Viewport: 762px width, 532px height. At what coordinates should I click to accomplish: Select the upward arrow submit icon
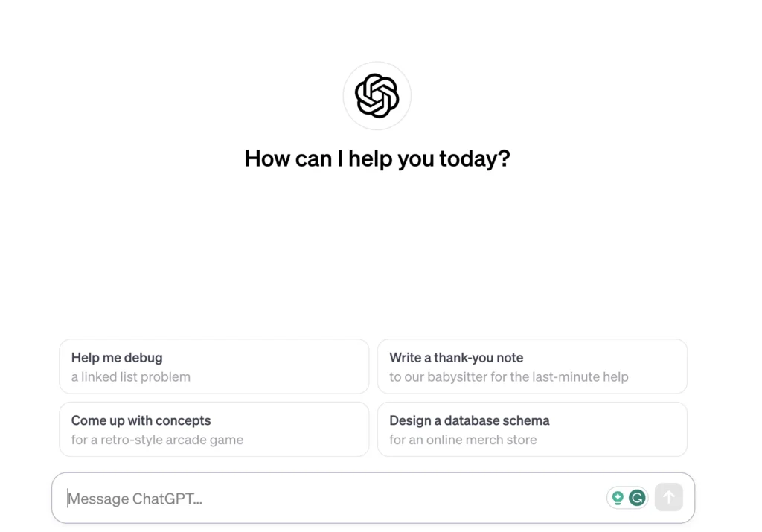[x=667, y=497]
